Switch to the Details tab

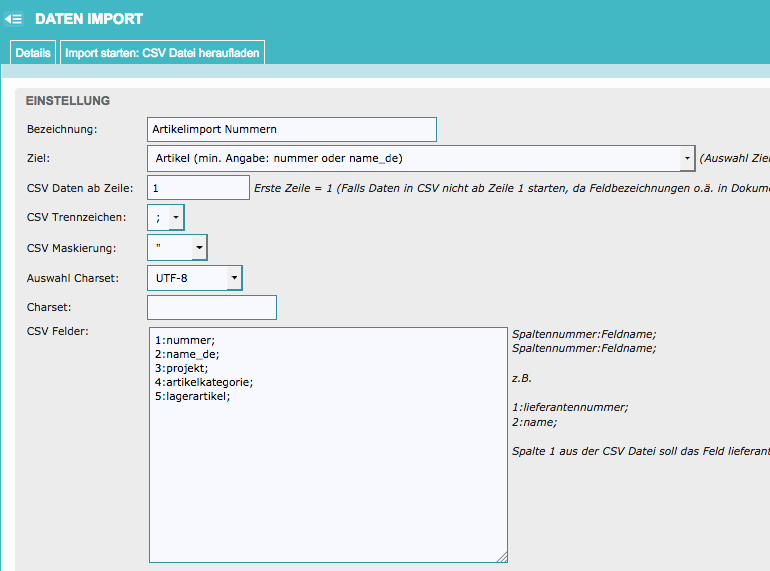(x=33, y=53)
